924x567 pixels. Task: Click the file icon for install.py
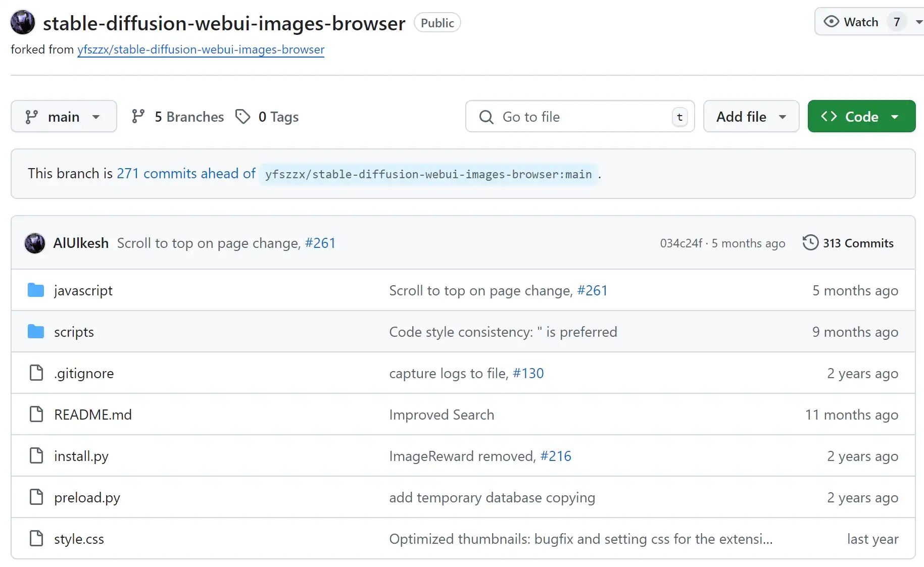coord(36,456)
